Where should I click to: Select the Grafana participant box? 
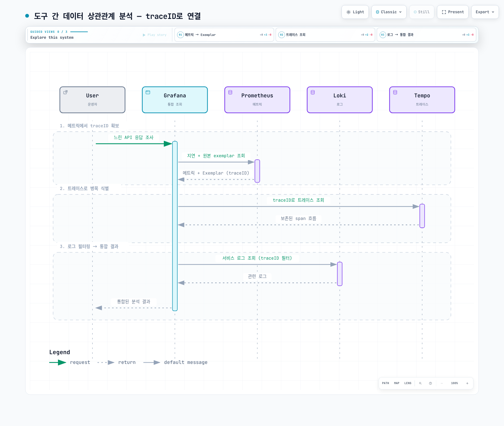click(x=175, y=100)
